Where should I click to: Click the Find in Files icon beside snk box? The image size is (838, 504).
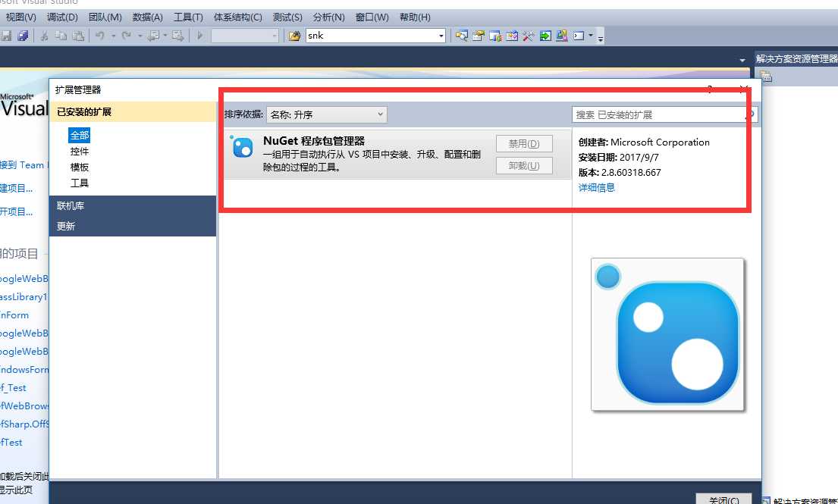(x=294, y=36)
